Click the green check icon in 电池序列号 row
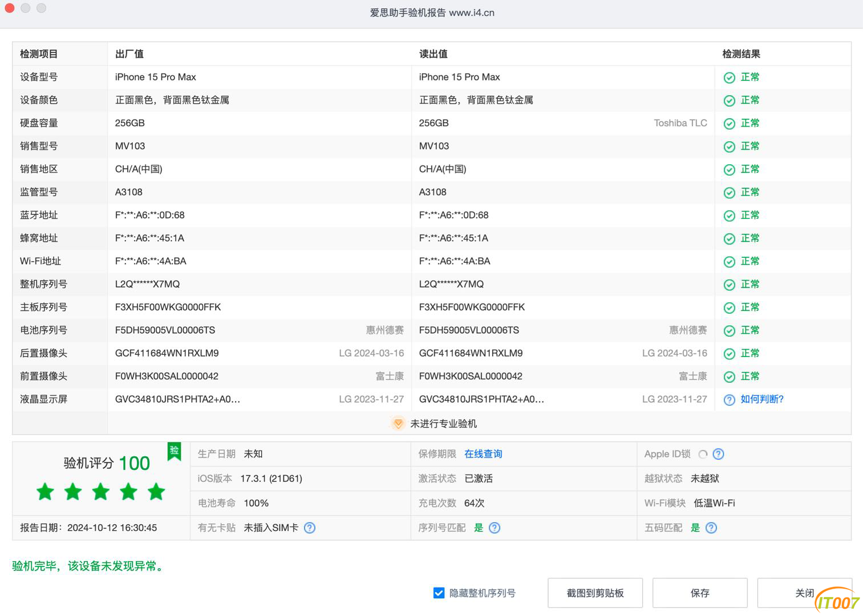Screen dimensions: 863x616 pos(729,331)
